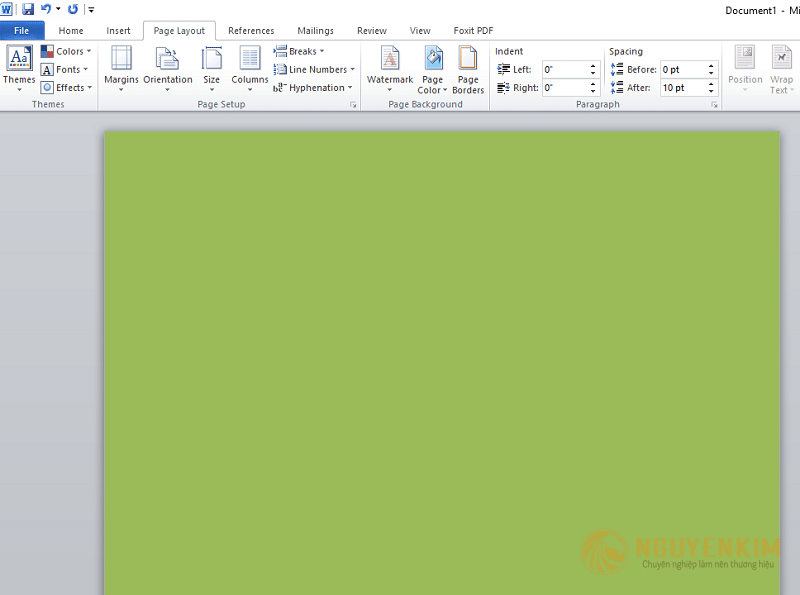Click the Save icon in quick access toolbar
800x595 pixels.
click(x=28, y=9)
